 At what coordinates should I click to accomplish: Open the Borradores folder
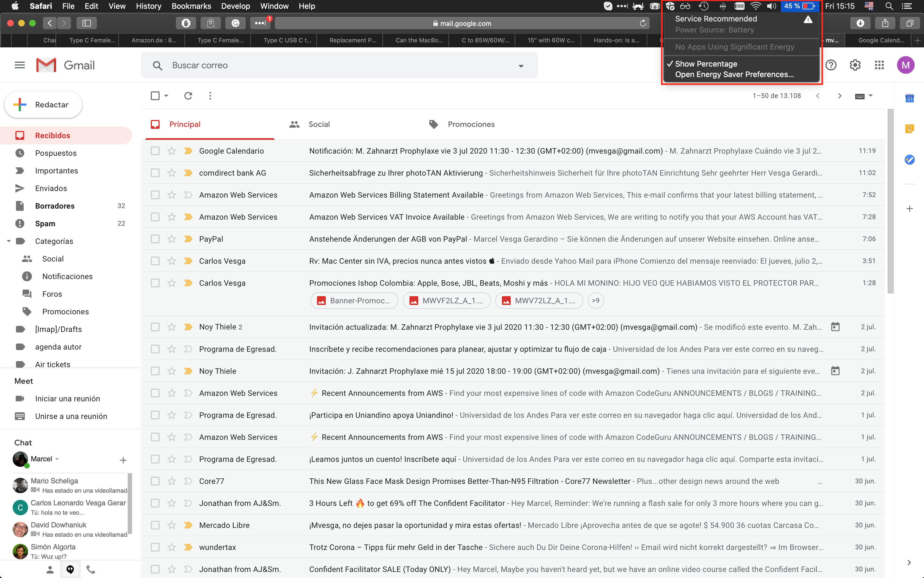coord(55,206)
